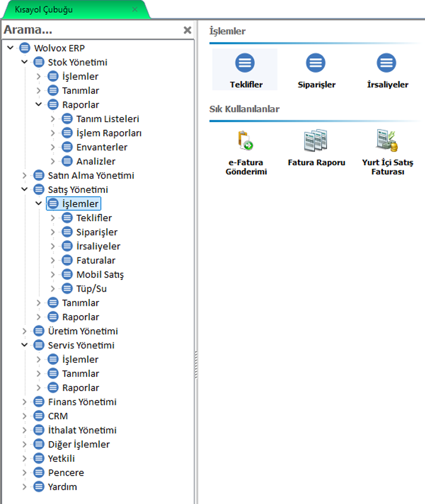Select the Yardım tree item
This screenshot has height=504, width=425.
[62, 487]
